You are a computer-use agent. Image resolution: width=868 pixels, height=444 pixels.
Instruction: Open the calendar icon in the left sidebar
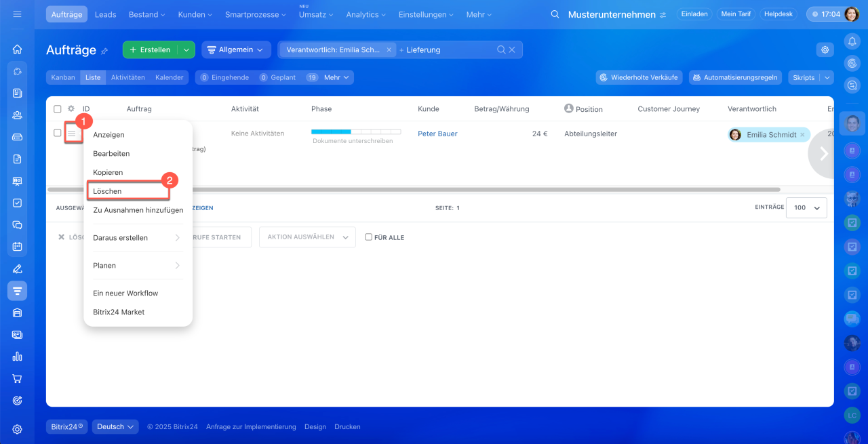(18, 246)
